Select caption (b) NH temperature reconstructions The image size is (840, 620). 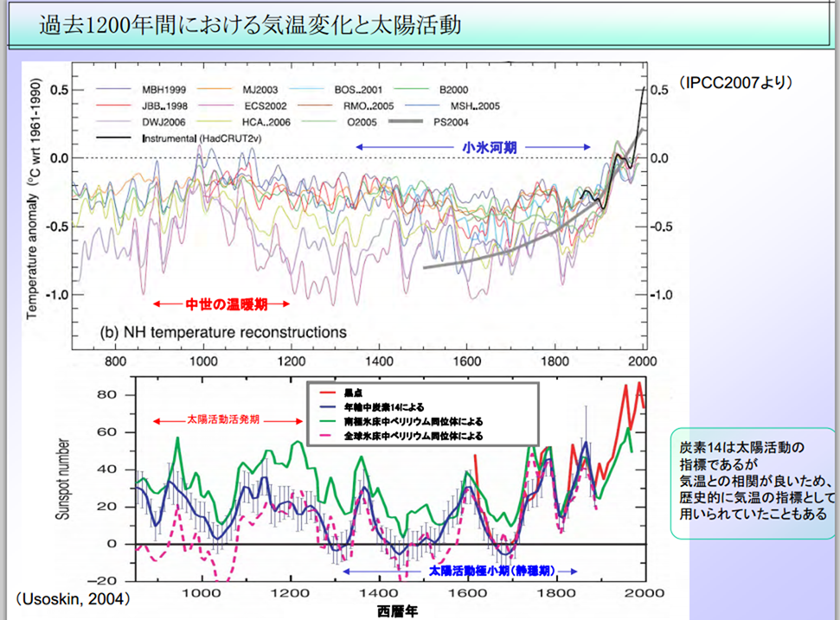pos(223,333)
